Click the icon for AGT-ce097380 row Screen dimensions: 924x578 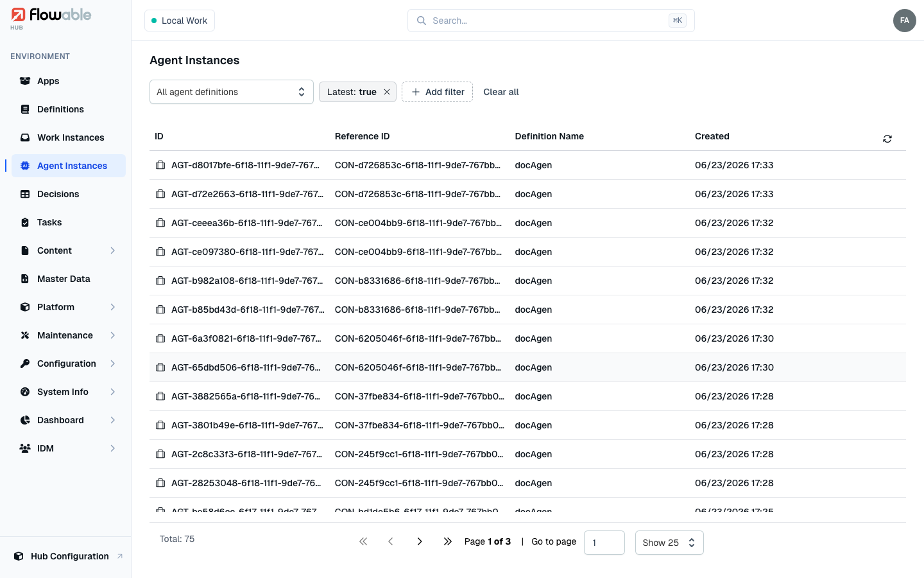click(x=160, y=252)
